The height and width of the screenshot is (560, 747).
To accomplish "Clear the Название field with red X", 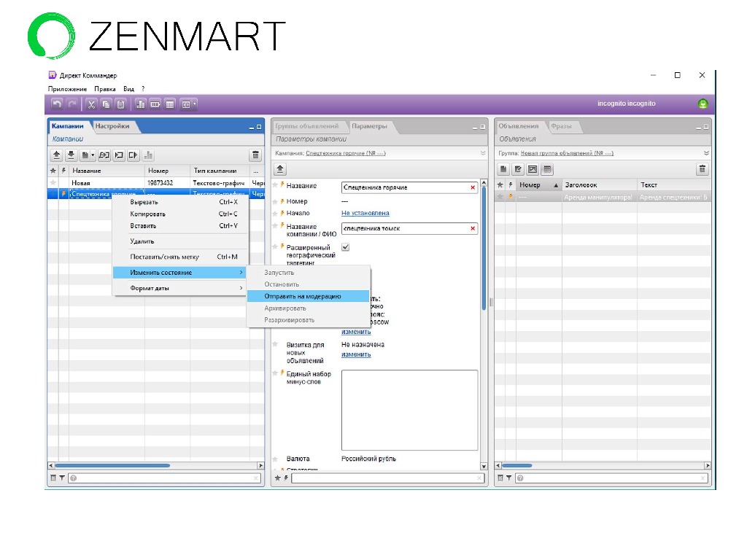I will click(473, 187).
